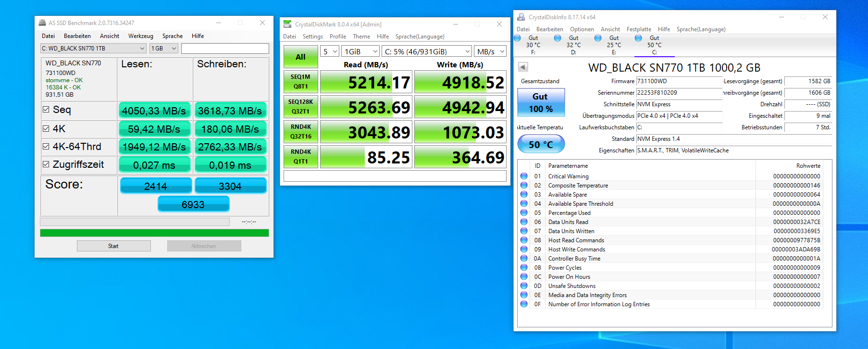Viewport: 868px width, 349px height.
Task: Click the status dot for Power On Hours
Action: [524, 277]
